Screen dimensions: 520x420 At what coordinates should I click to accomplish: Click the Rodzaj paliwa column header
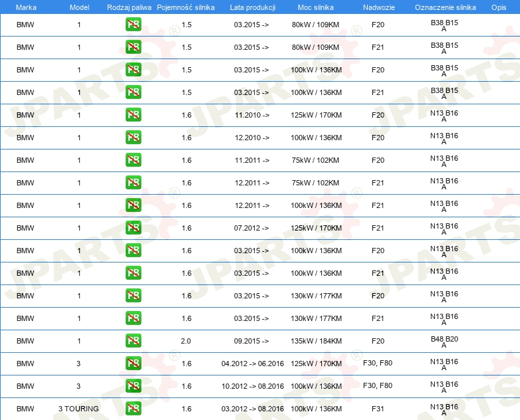pyautogui.click(x=129, y=7)
